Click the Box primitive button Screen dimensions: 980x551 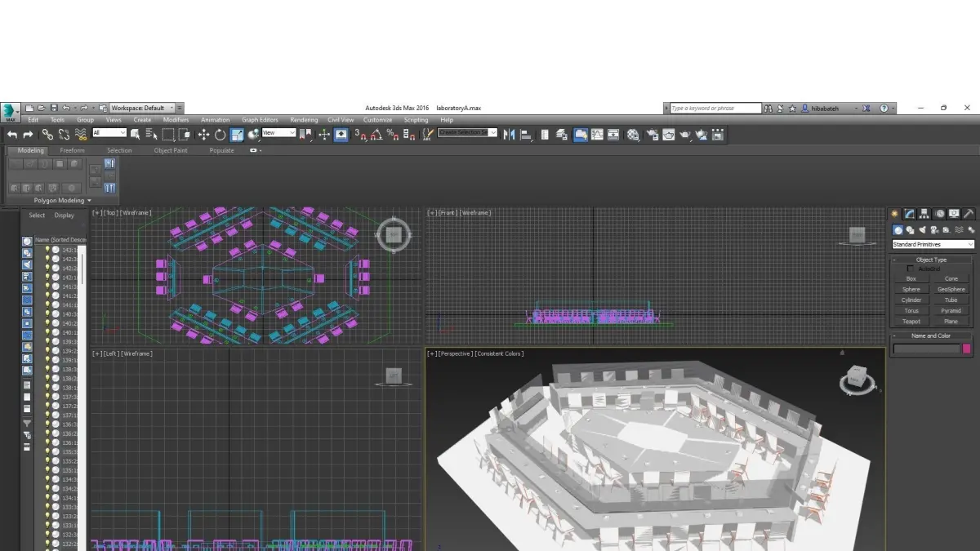click(x=911, y=278)
